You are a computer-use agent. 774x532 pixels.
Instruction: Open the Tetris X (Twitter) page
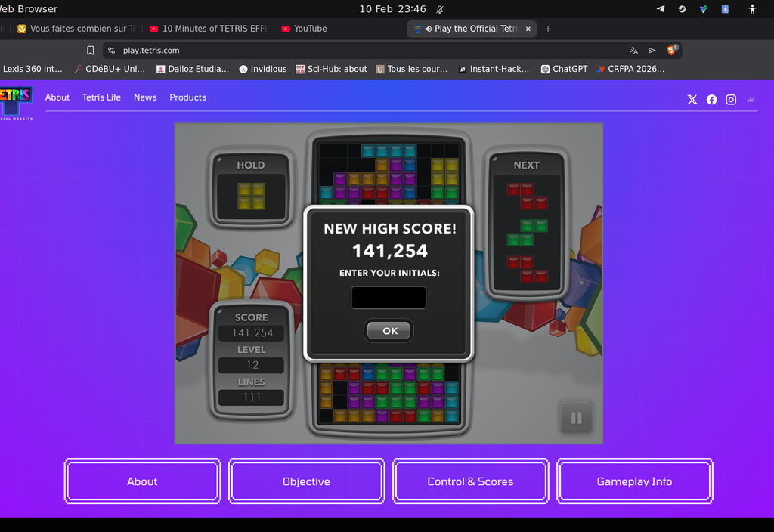coord(692,100)
